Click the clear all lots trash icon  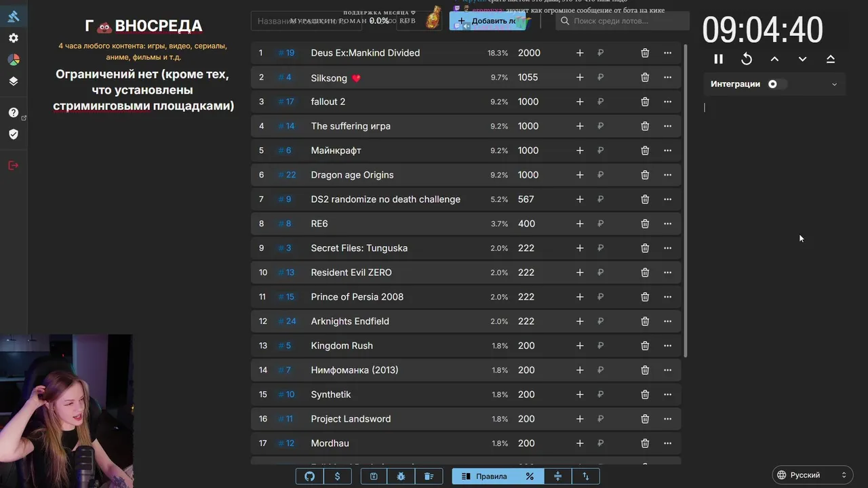pos(429,476)
